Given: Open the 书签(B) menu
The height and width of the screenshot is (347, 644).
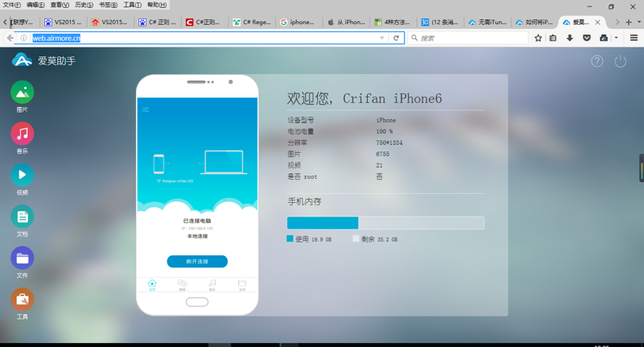Looking at the screenshot, I should tap(108, 5).
